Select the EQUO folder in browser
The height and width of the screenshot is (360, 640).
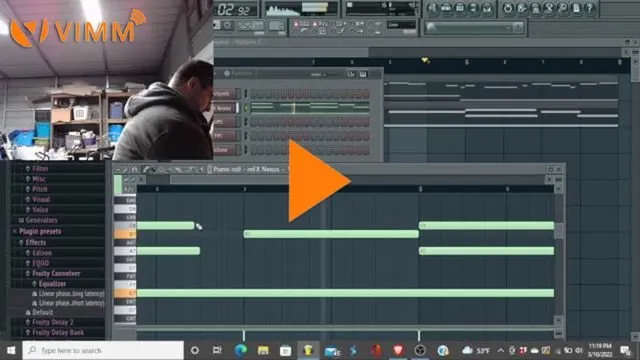[x=37, y=263]
